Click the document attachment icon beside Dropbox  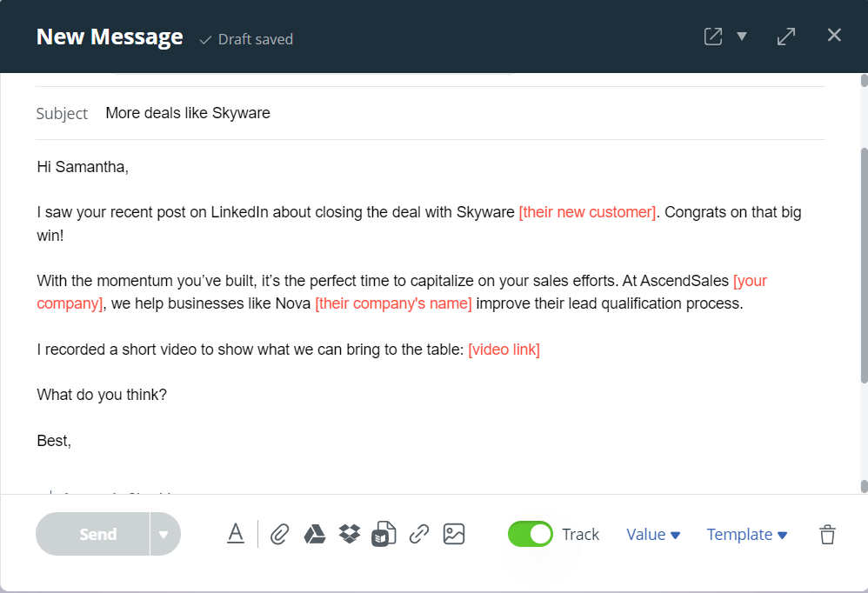pos(384,534)
